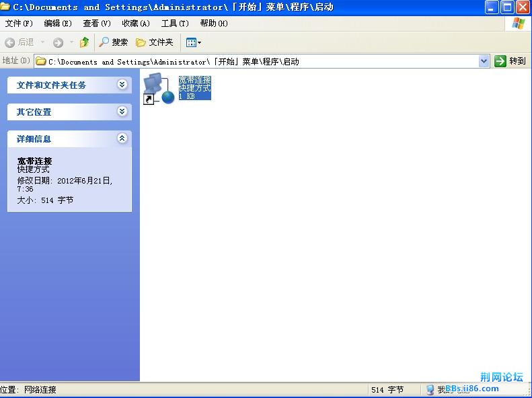
Task: Click the Back (后退) arrow button
Action: pos(10,42)
